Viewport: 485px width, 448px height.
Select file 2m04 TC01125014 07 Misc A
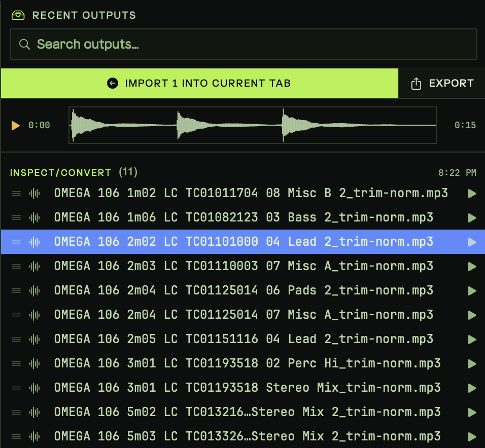click(x=244, y=315)
